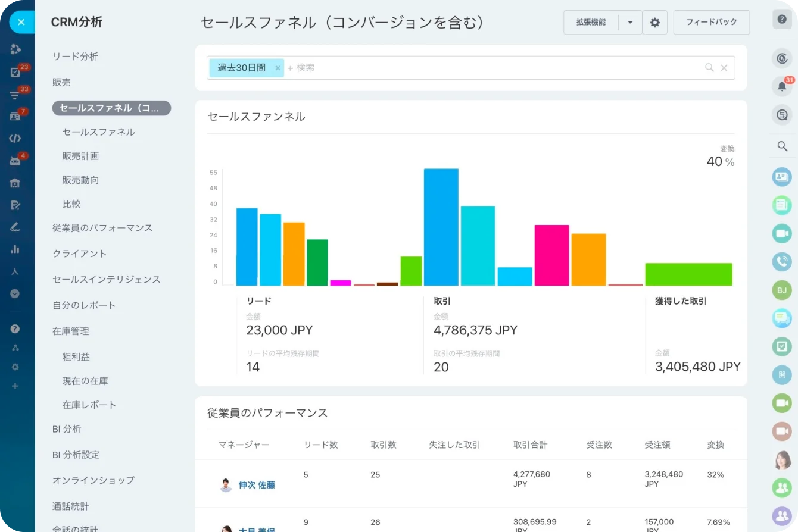Open 販売計画 in the sidebar

coord(80,156)
